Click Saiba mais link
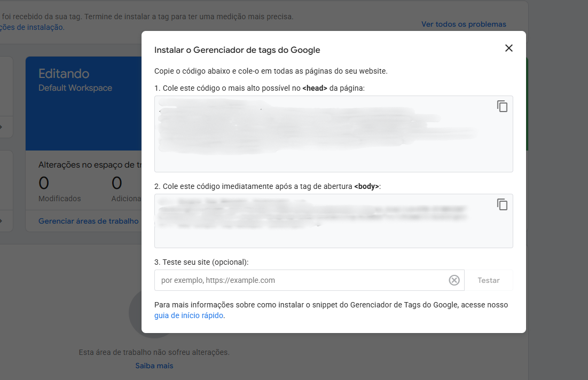Screen dimensions: 588x380 (154, 366)
